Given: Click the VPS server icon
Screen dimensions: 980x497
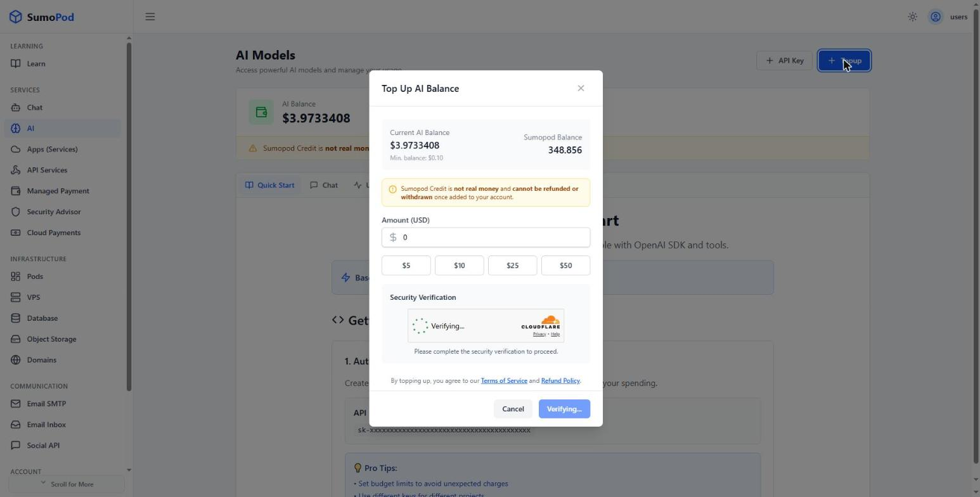Looking at the screenshot, I should [x=16, y=298].
